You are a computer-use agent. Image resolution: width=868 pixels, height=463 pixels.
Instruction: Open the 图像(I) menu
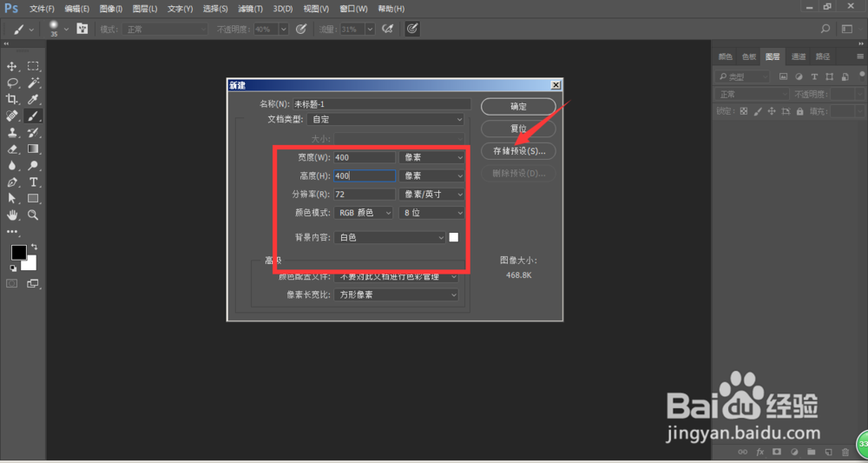pos(111,9)
